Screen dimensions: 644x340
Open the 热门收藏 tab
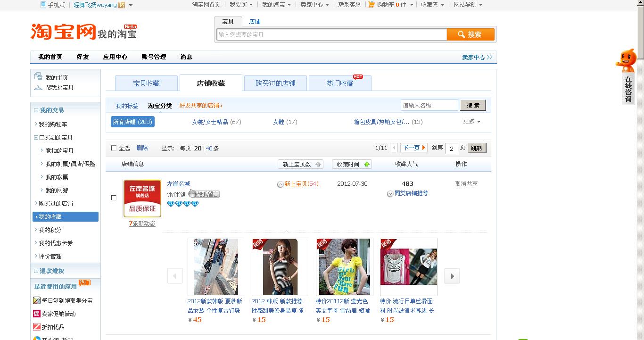coord(340,83)
